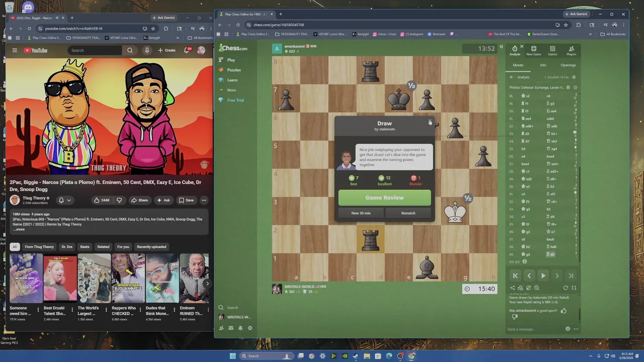The height and width of the screenshot is (362, 644).
Task: Open board settings gear near clock
Action: tap(501, 47)
